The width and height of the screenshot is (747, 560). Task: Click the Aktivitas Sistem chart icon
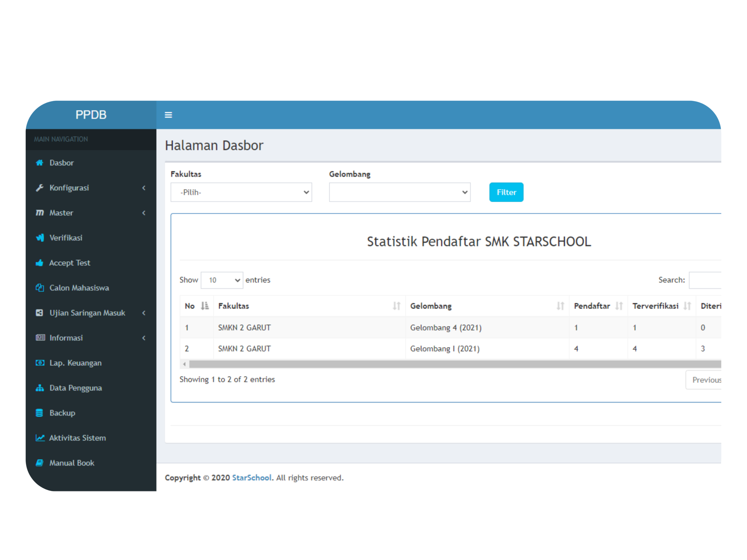pos(40,437)
